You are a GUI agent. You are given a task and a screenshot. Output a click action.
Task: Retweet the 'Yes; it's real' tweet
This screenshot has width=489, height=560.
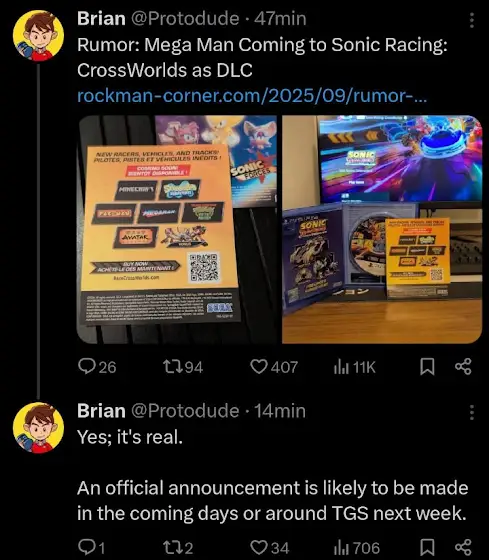[x=171, y=548]
